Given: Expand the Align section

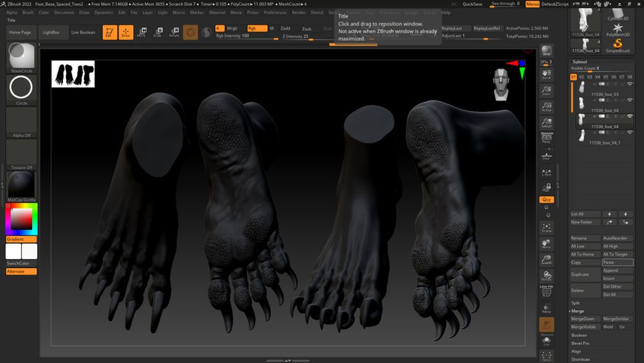Looking at the screenshot, I should [x=576, y=351].
